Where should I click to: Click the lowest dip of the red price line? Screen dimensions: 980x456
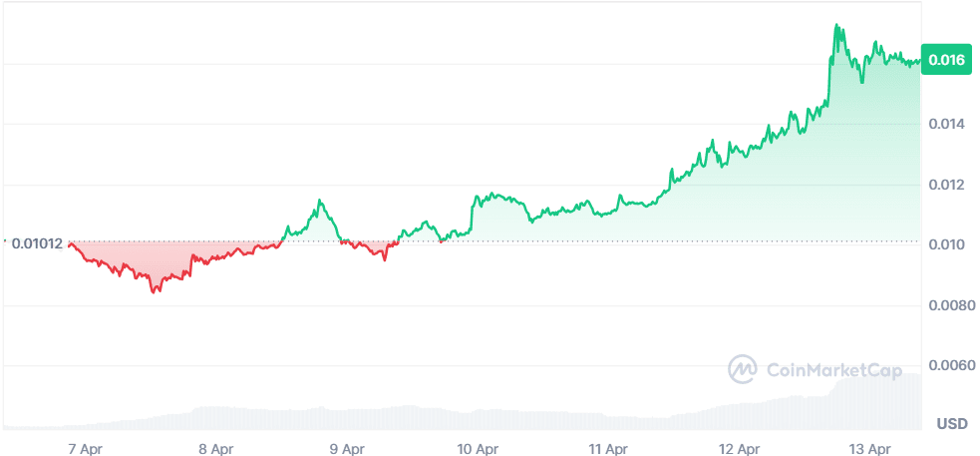coord(154,291)
